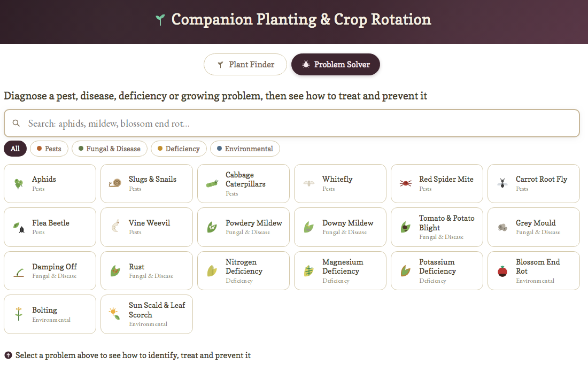Open the Aphids problem card
This screenshot has height=372, width=588.
pyautogui.click(x=50, y=183)
